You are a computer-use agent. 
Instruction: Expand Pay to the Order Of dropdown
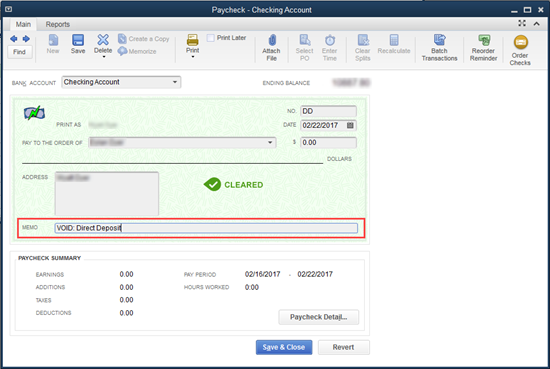[x=270, y=142]
